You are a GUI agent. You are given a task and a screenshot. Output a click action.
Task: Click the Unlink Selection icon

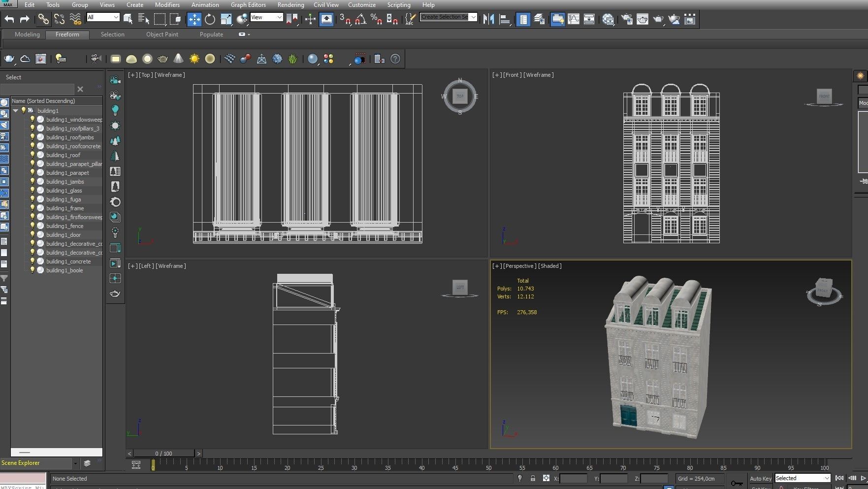tap(59, 19)
